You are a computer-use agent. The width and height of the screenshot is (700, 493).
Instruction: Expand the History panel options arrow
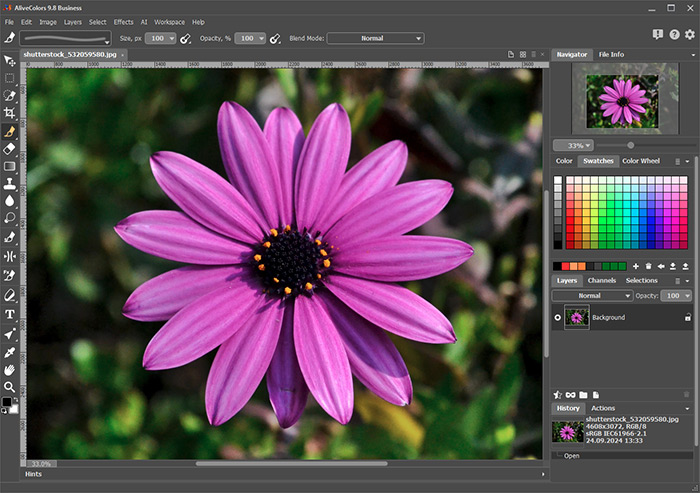click(x=687, y=409)
